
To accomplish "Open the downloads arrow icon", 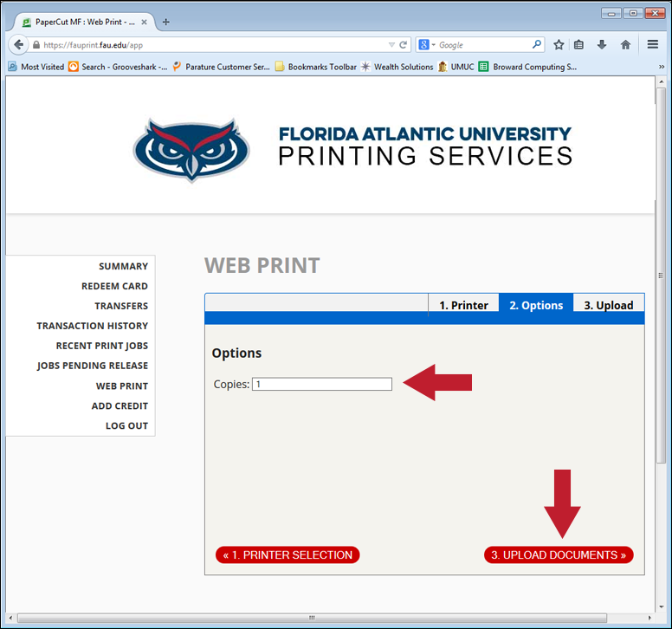I will coord(602,45).
